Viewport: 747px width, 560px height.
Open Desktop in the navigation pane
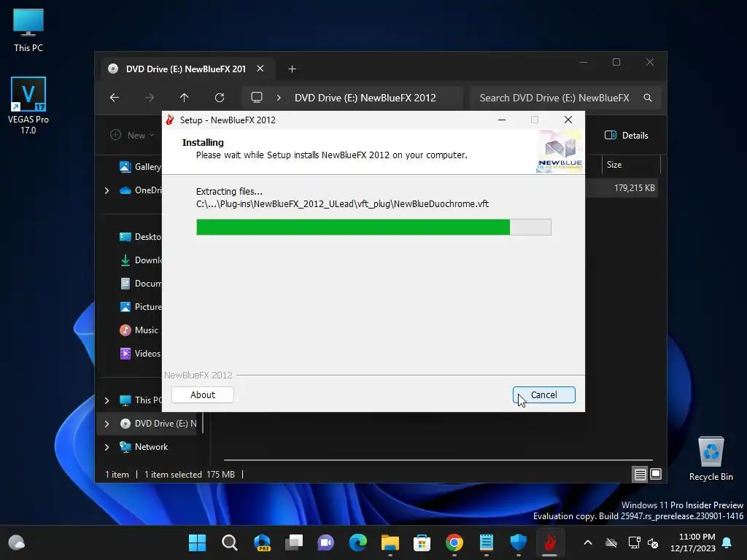coord(140,237)
